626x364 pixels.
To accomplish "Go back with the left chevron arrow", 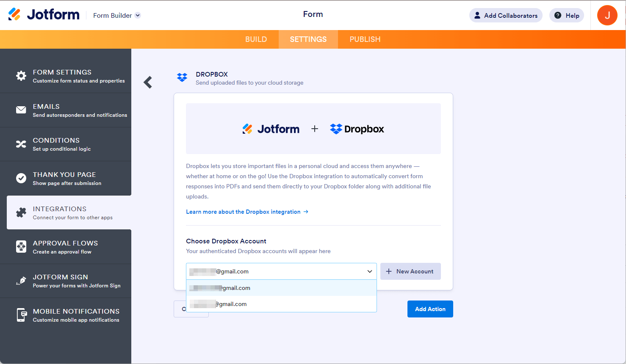I will pyautogui.click(x=148, y=82).
